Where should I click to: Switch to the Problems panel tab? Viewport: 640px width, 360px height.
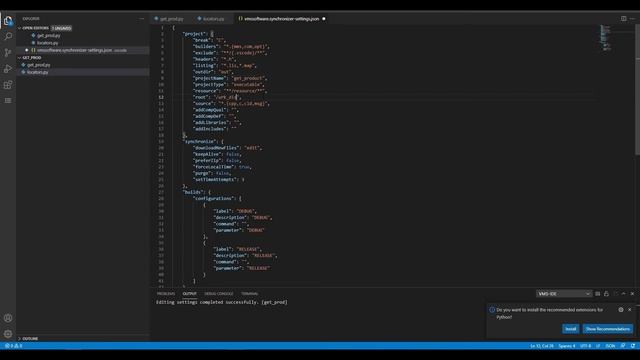point(166,294)
